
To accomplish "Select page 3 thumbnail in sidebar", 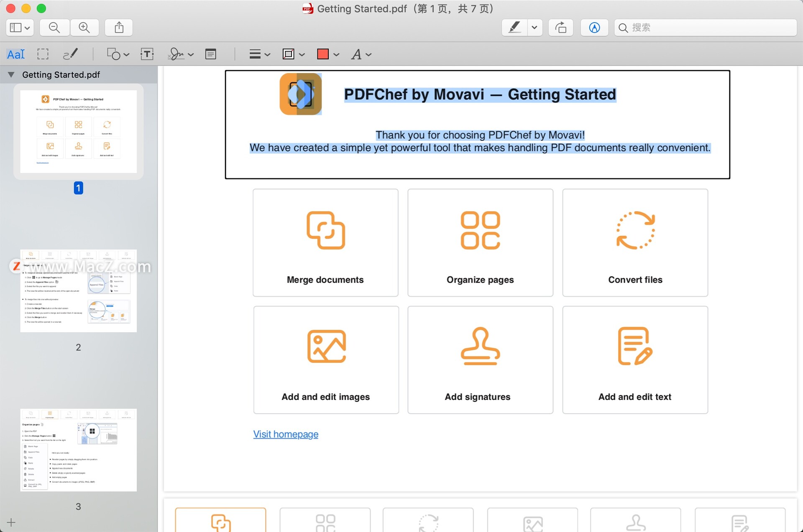I will [x=79, y=450].
